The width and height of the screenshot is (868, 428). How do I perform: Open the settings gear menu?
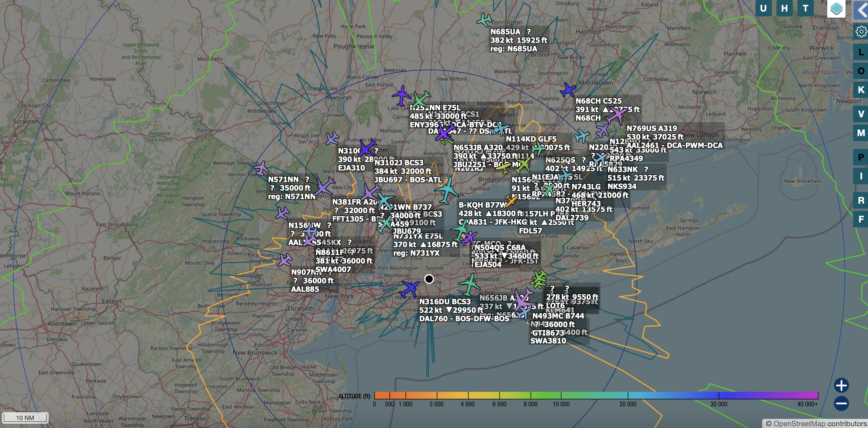pyautogui.click(x=861, y=32)
